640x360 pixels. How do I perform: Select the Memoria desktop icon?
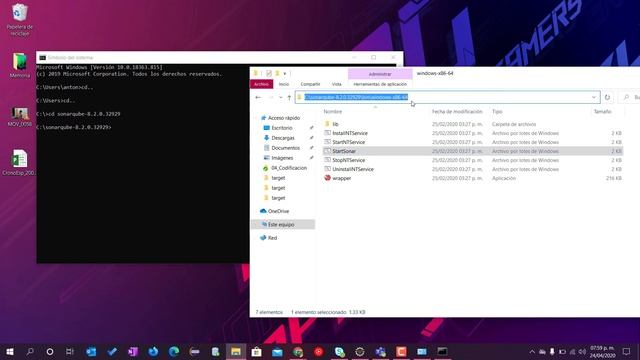pyautogui.click(x=19, y=65)
